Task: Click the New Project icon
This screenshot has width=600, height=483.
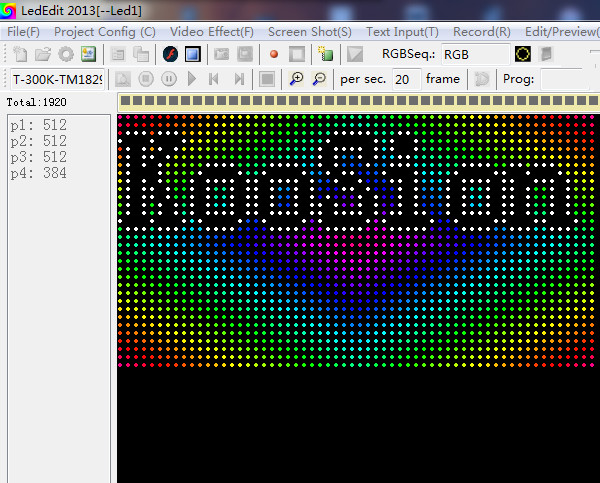Action: pyautogui.click(x=18, y=54)
